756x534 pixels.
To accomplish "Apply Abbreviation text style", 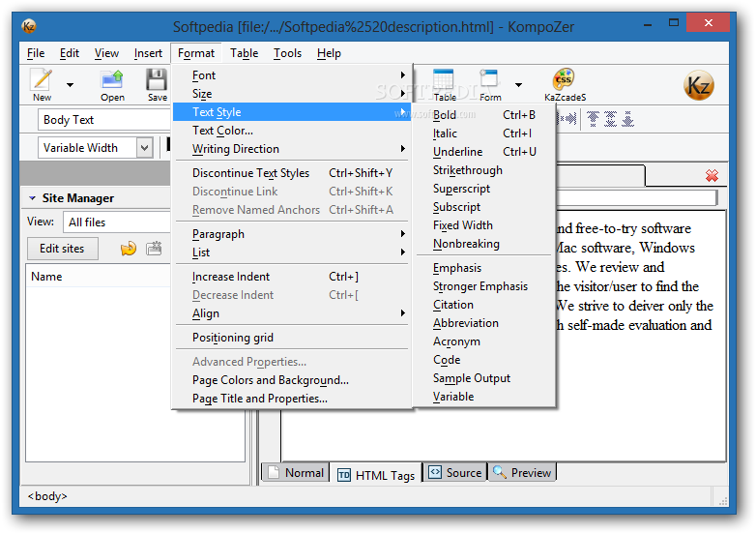I will click(x=483, y=323).
